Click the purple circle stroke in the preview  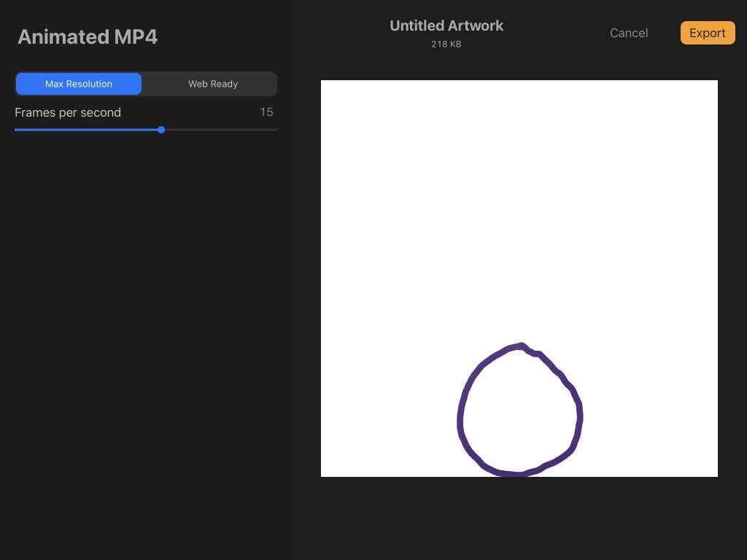[x=460, y=419]
